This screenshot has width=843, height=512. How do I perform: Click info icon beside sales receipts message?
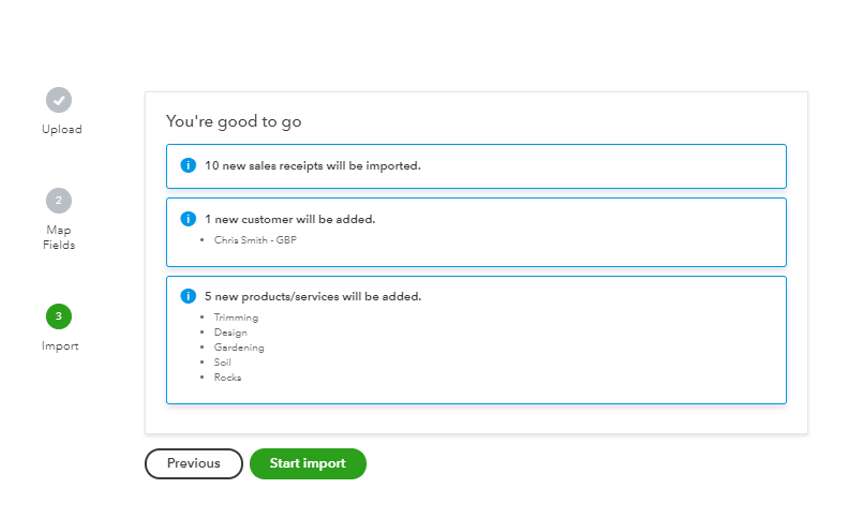tap(188, 165)
